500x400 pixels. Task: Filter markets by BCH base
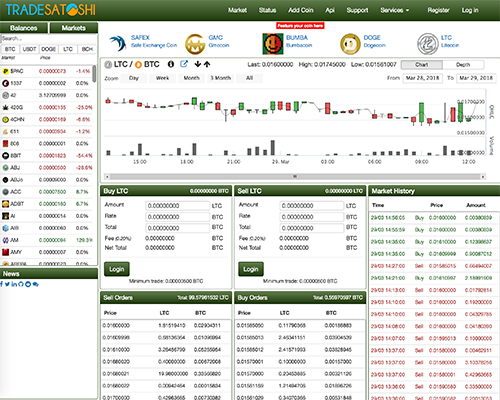[87, 49]
